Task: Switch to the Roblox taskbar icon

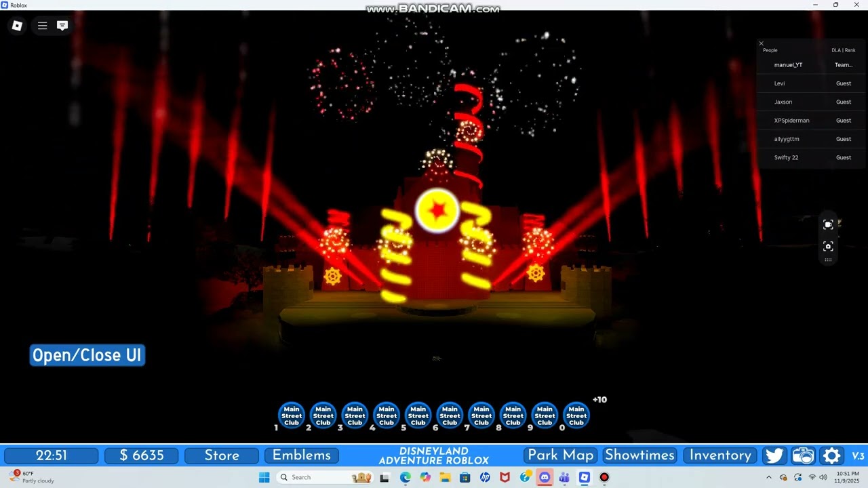Action: (x=584, y=477)
